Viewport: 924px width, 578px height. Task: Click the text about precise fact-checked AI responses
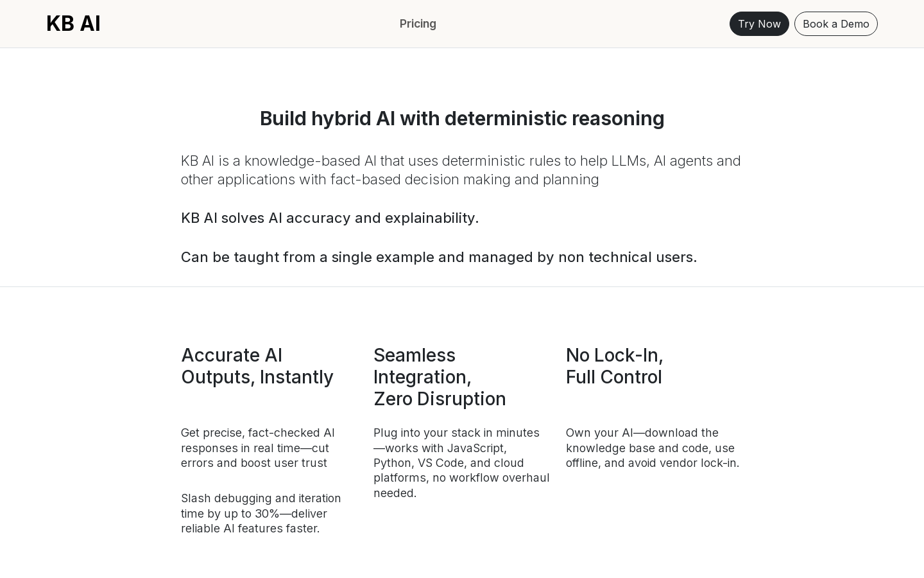click(x=258, y=448)
